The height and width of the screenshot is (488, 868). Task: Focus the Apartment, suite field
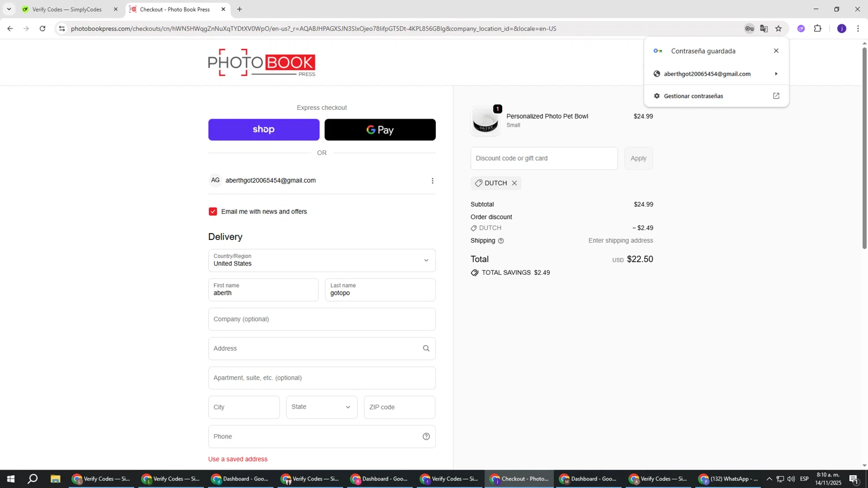click(322, 378)
